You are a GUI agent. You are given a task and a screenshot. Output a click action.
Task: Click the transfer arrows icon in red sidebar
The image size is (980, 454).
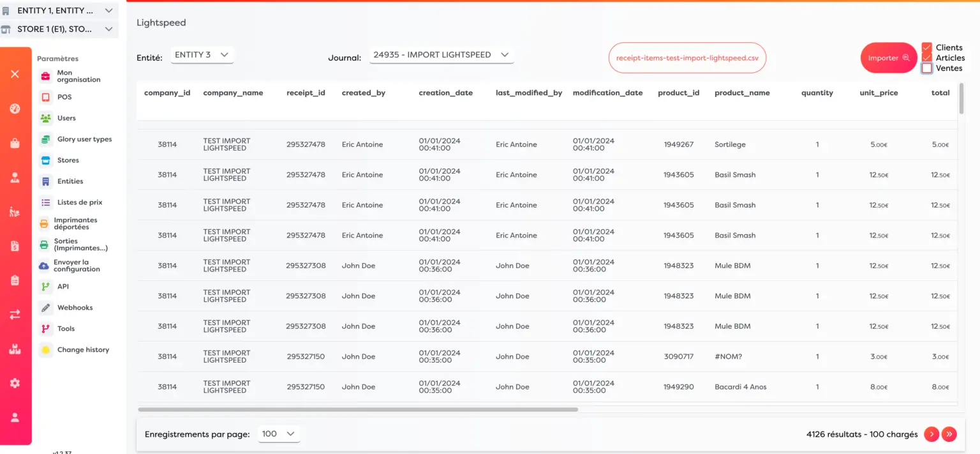15,314
